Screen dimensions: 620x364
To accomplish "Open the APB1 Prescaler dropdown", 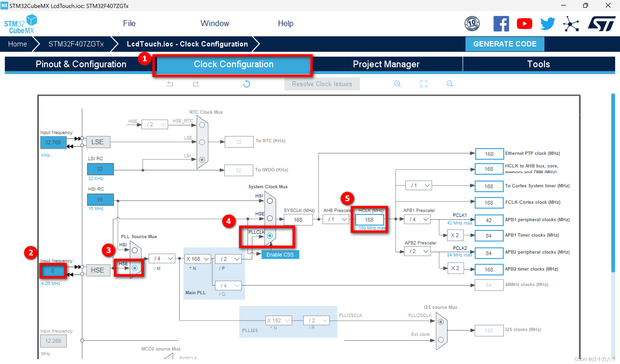I will [417, 219].
